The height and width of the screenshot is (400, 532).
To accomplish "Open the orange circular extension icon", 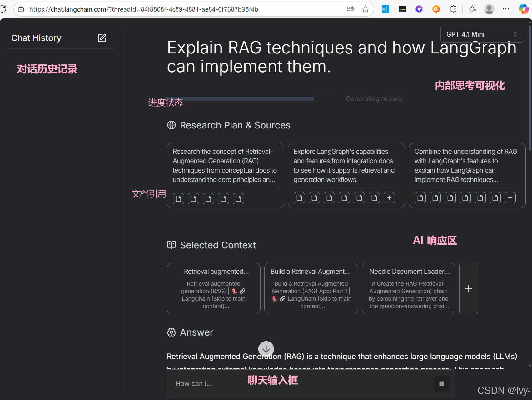I will point(436,9).
